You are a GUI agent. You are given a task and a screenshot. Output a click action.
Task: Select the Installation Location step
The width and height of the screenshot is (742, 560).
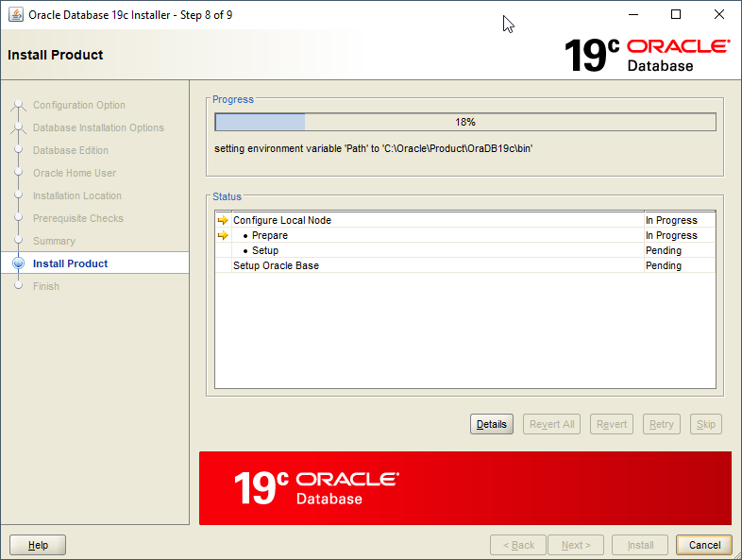(x=77, y=196)
